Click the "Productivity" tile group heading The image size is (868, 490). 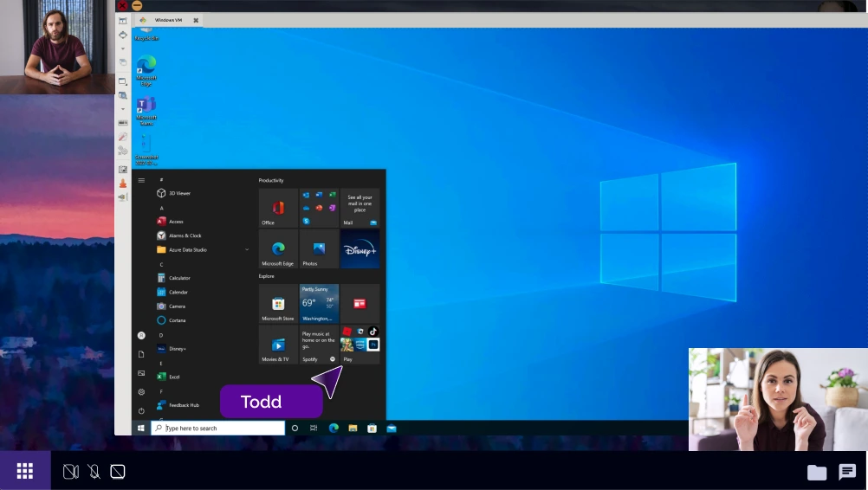click(270, 180)
